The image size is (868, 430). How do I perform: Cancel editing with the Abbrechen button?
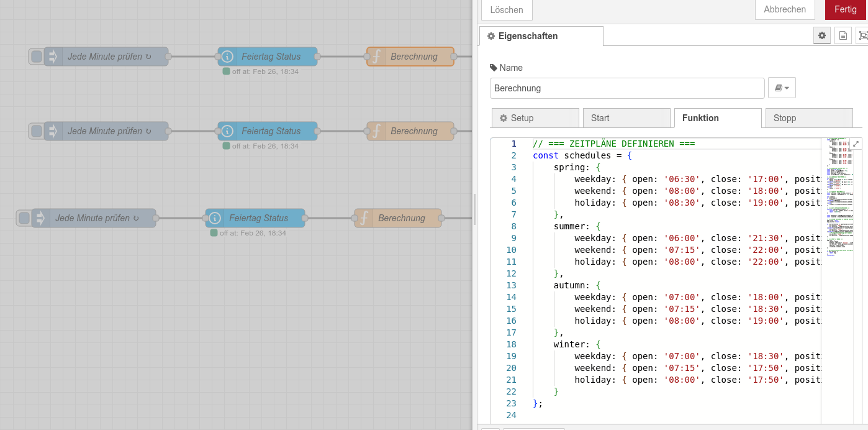(784, 9)
